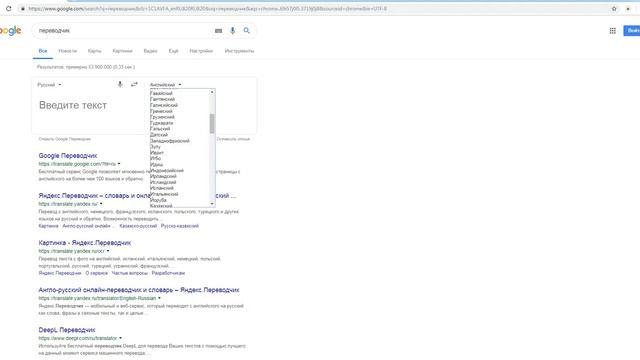Open the Google Переводчик result
The width and height of the screenshot is (640, 360).
[x=68, y=156]
